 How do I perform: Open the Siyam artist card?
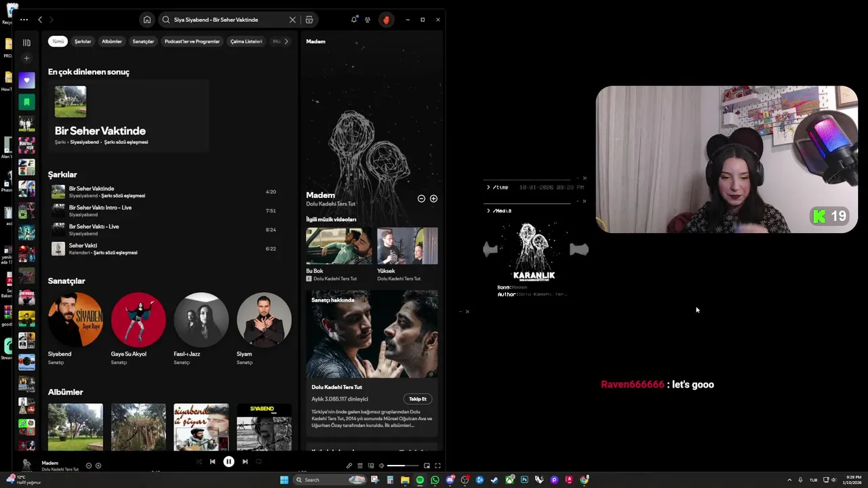[264, 329]
